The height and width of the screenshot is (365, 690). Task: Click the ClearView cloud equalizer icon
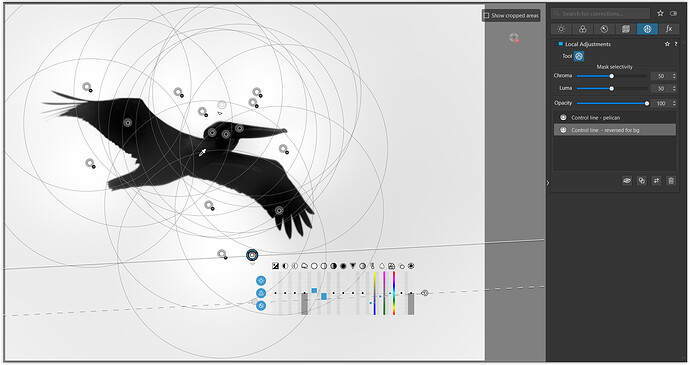tap(305, 266)
